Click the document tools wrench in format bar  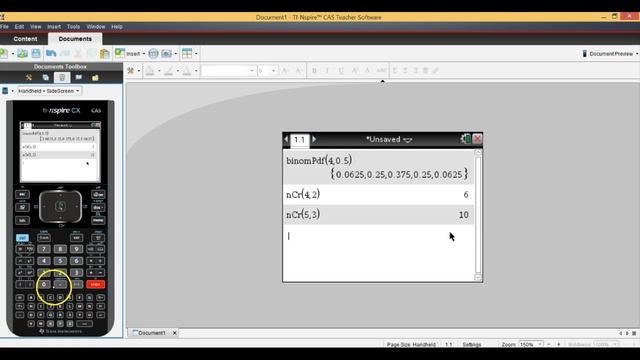(x=131, y=71)
